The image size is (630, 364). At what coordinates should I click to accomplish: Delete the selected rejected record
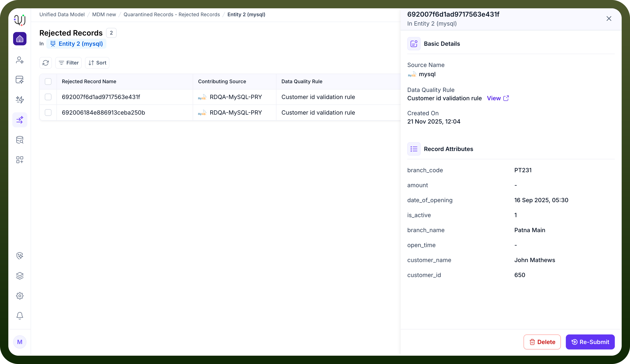(542, 342)
